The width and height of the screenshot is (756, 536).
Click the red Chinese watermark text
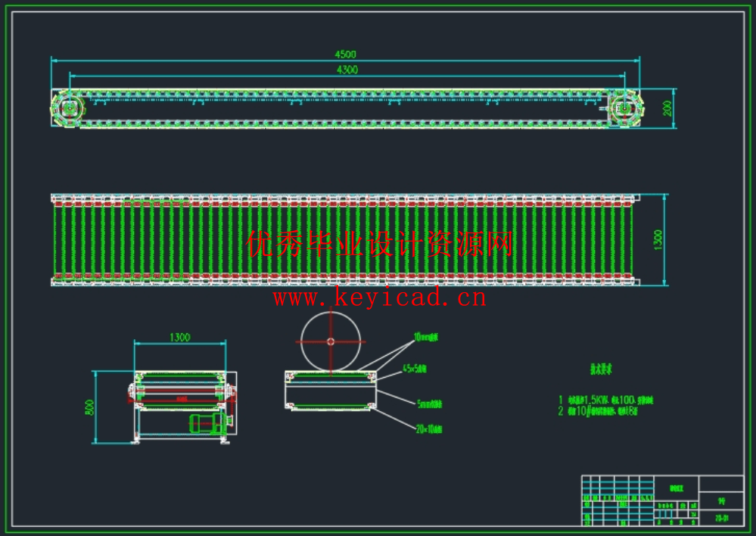pyautogui.click(x=380, y=245)
